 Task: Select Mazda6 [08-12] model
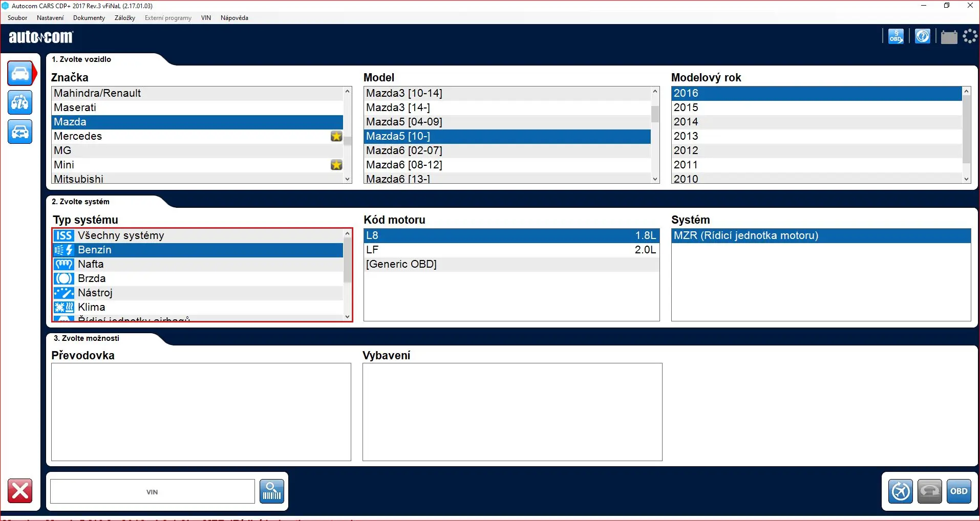pyautogui.click(x=507, y=165)
